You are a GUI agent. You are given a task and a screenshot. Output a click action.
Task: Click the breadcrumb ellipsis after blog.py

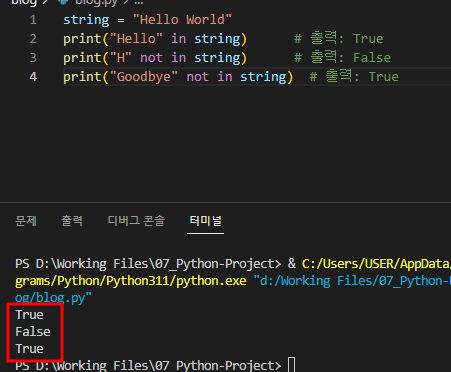click(139, 3)
